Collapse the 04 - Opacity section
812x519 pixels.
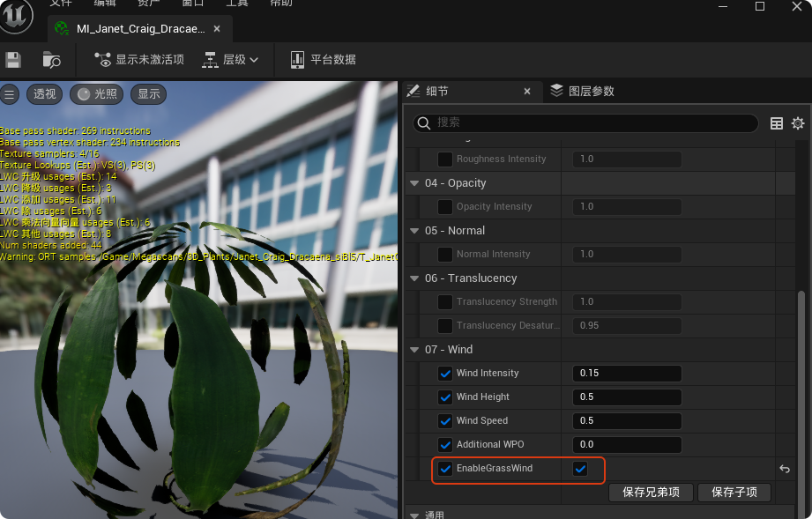tap(414, 183)
